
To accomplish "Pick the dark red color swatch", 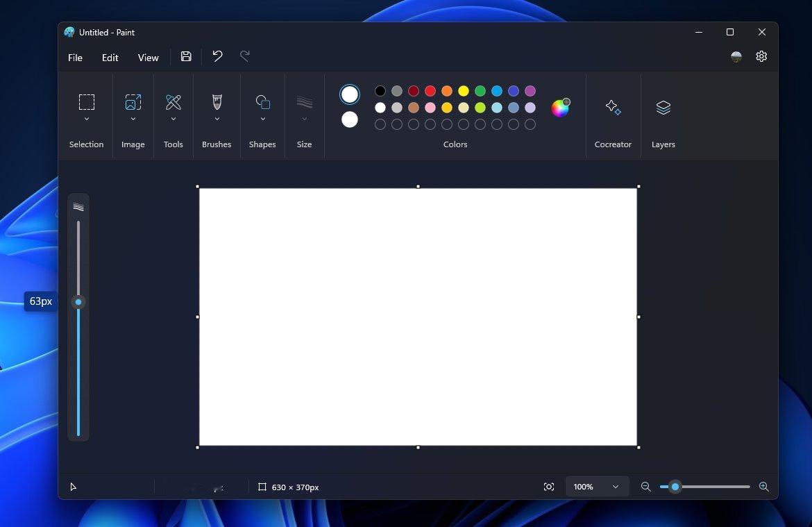I will [x=413, y=91].
